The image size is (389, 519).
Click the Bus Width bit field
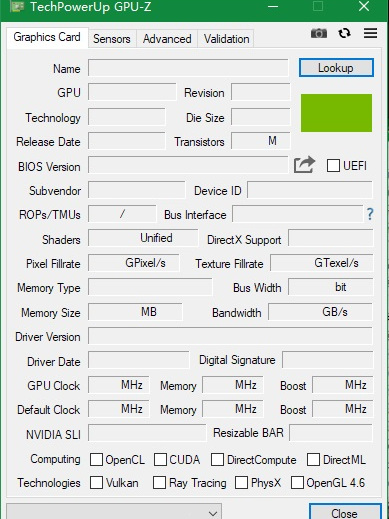330,287
